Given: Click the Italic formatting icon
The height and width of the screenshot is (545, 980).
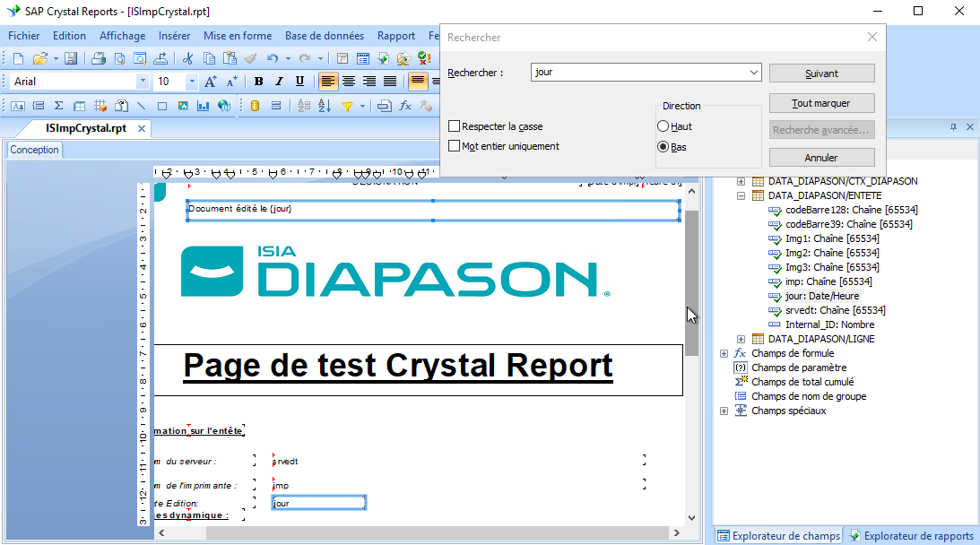Looking at the screenshot, I should coord(279,82).
